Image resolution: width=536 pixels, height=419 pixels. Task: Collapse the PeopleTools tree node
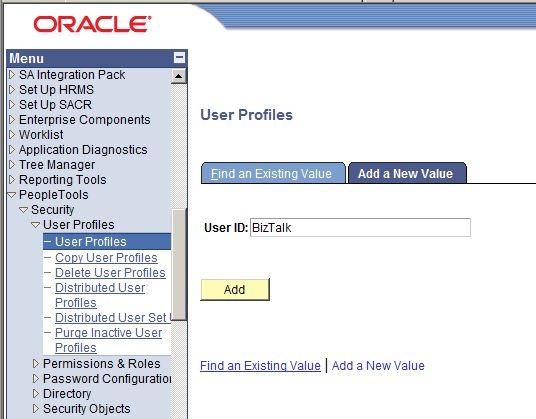12,195
